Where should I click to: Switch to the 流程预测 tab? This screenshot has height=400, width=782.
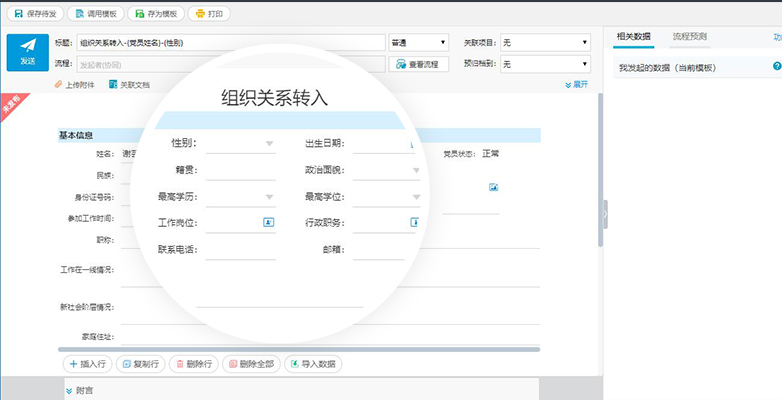click(x=689, y=36)
